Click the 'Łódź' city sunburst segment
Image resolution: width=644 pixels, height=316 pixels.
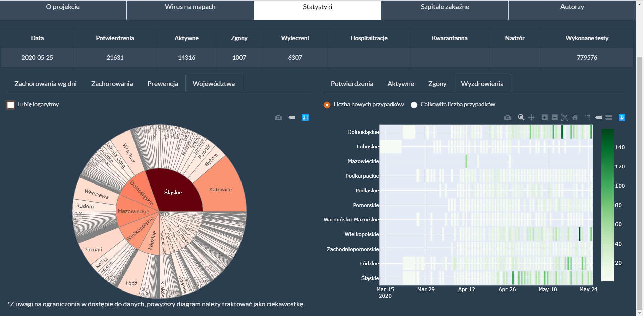coord(131,283)
